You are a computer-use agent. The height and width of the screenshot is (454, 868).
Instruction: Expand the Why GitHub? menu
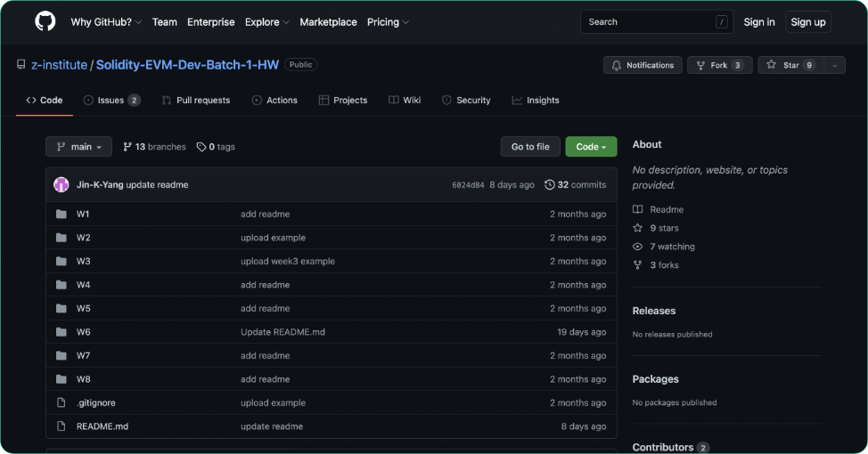click(x=106, y=22)
